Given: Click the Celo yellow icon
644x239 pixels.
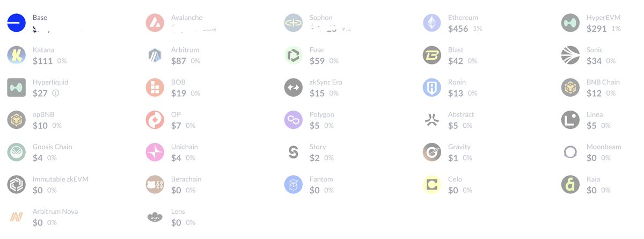Looking at the screenshot, I should 432,184.
